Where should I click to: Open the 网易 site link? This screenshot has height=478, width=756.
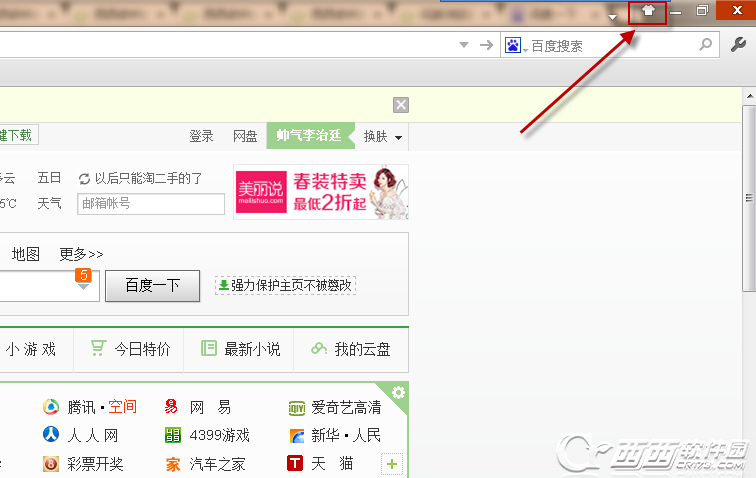coord(210,408)
